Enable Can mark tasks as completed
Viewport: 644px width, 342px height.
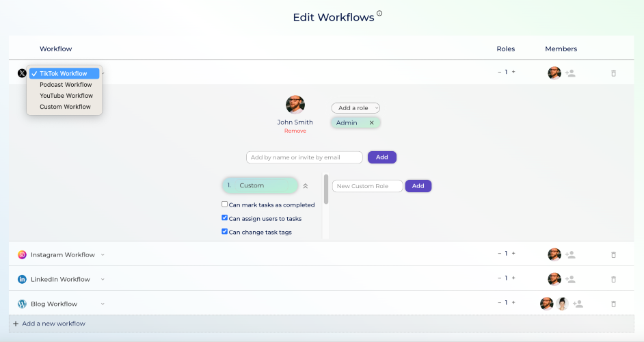[225, 205]
